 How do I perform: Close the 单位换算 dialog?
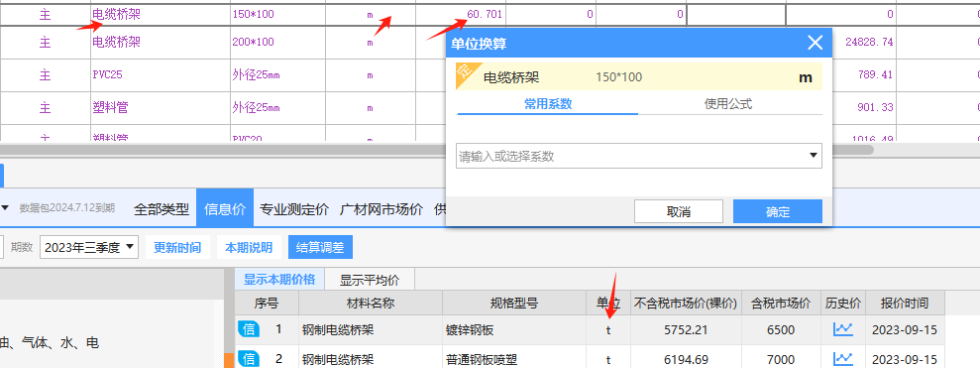815,44
